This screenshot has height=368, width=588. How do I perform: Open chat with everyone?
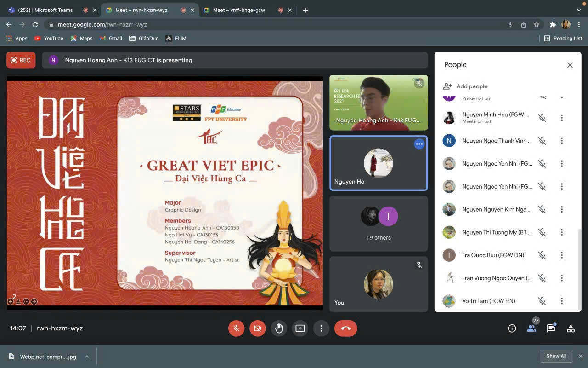pyautogui.click(x=551, y=328)
